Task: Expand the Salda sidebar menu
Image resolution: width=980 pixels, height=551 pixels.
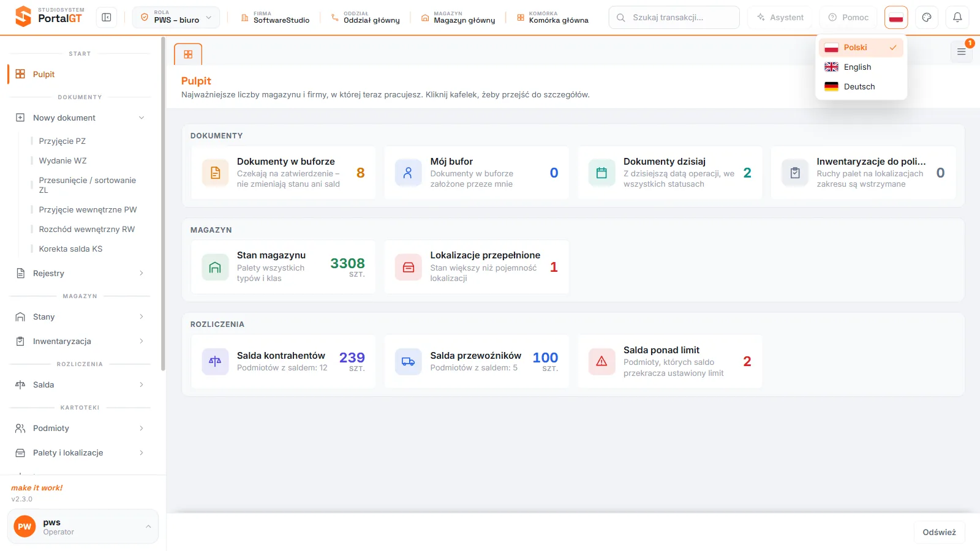Action: pos(81,384)
